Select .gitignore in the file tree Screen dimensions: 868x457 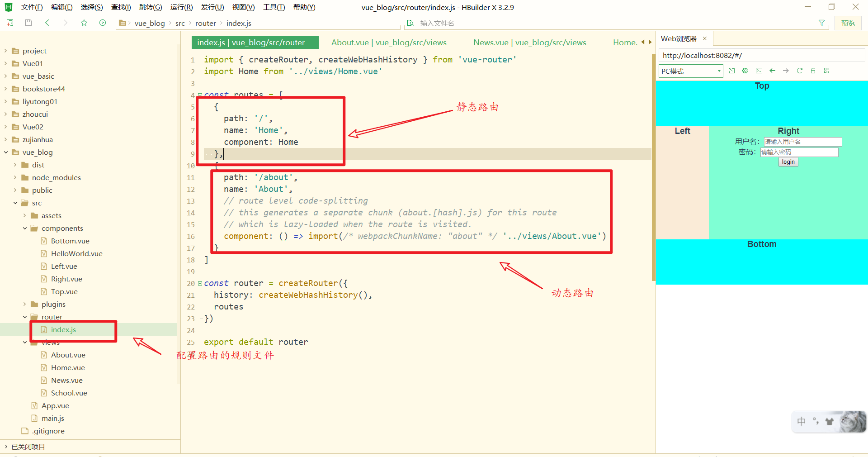click(x=48, y=431)
